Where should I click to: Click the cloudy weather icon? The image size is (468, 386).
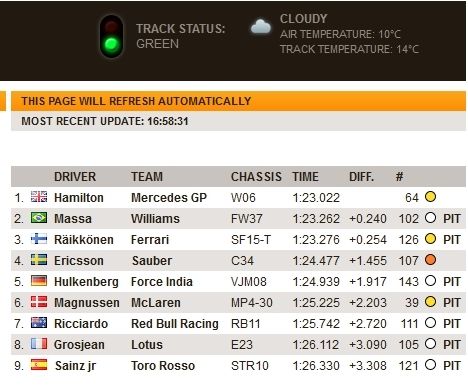pyautogui.click(x=261, y=27)
